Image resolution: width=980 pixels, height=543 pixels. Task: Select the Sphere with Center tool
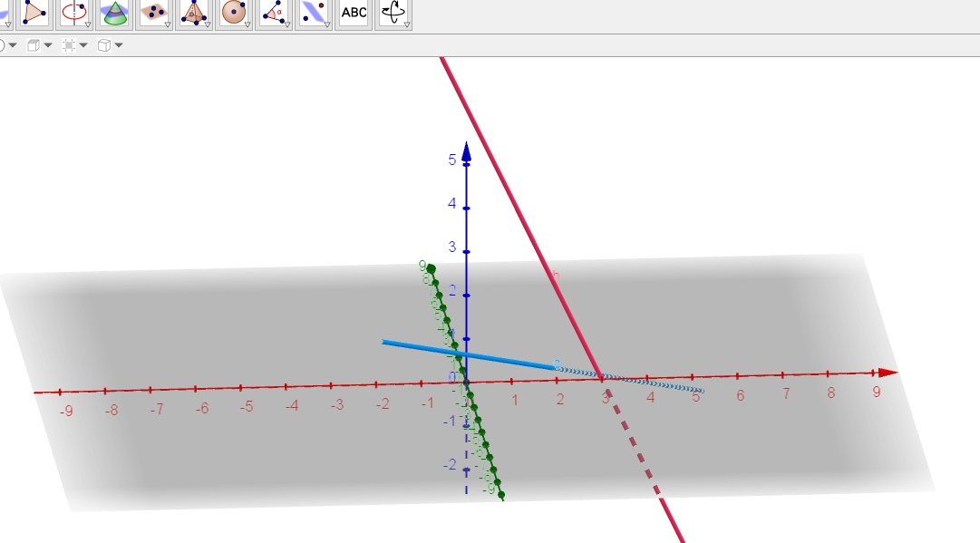pyautogui.click(x=234, y=12)
